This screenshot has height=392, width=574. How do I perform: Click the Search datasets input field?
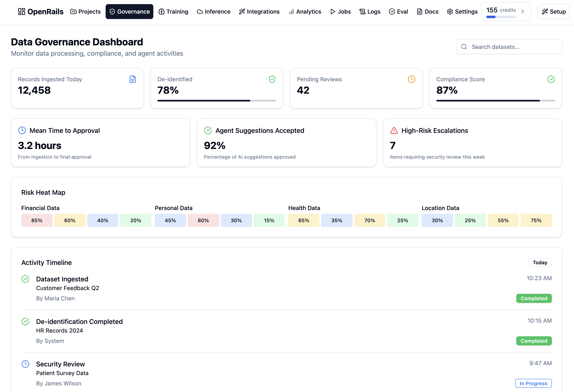(509, 47)
